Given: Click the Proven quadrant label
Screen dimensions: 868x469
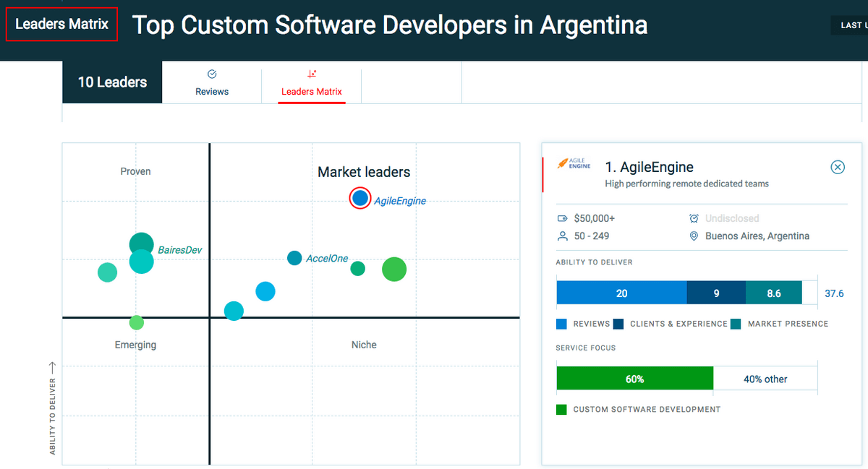Looking at the screenshot, I should [135, 171].
